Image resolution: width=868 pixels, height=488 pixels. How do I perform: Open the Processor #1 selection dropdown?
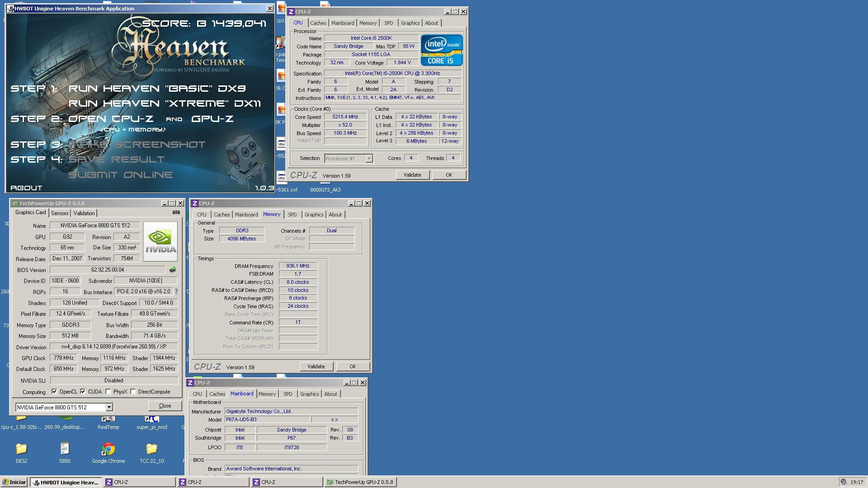[369, 158]
